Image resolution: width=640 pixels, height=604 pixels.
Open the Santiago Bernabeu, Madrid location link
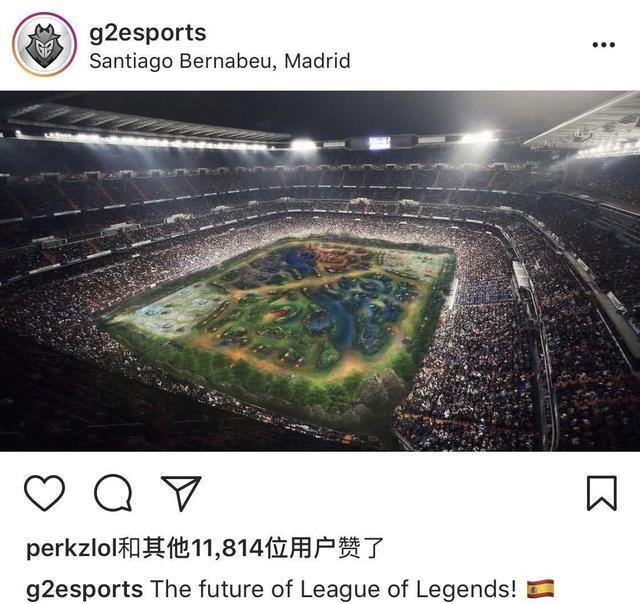220,61
